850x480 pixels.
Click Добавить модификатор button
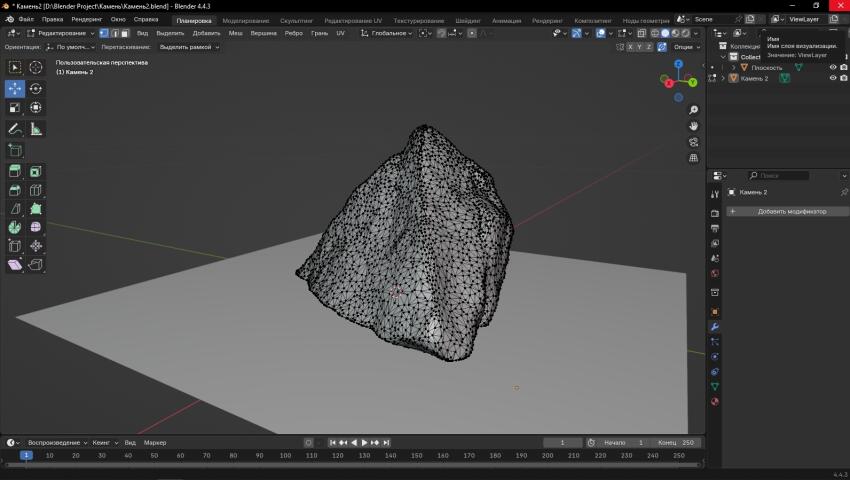coord(788,212)
